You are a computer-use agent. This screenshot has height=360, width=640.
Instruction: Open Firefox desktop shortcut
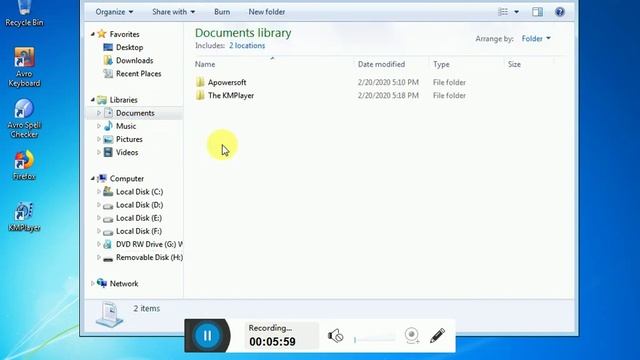click(x=24, y=165)
